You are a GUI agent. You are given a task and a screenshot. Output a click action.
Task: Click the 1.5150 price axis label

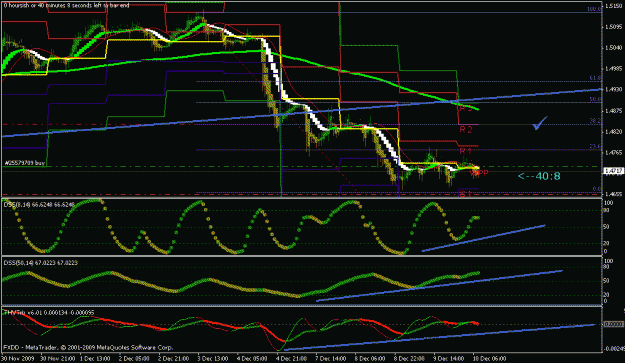tap(614, 6)
